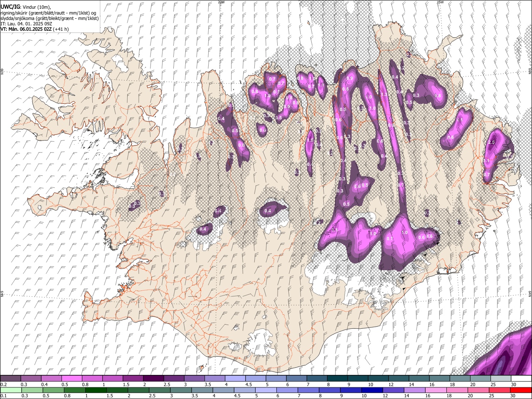The image size is (532, 399).
Task: Select the pale grey 25 swatch, top row
Action: pyautogui.click(x=500, y=379)
